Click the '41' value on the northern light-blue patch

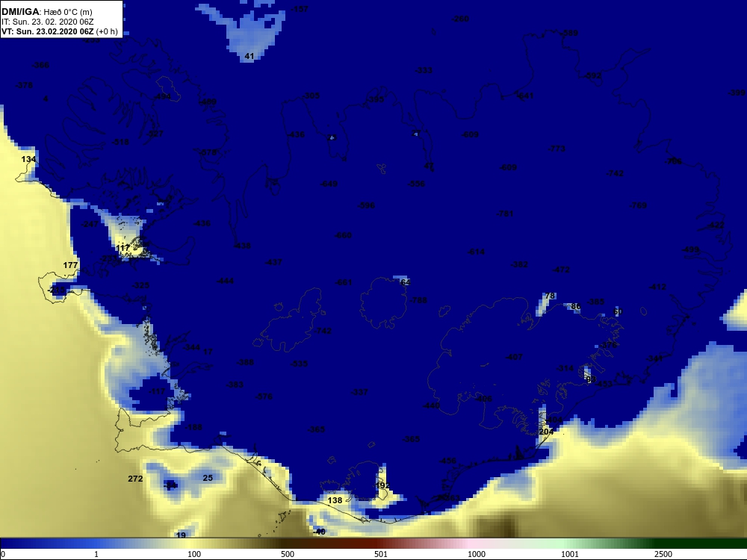pyautogui.click(x=249, y=56)
